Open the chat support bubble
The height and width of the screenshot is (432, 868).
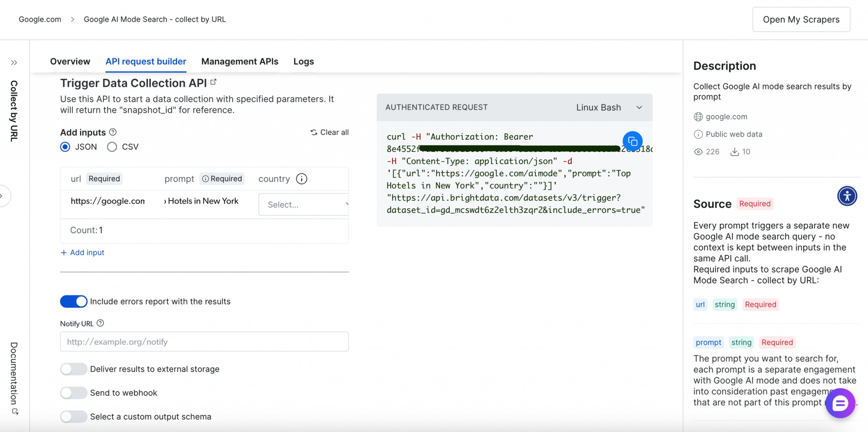(840, 403)
